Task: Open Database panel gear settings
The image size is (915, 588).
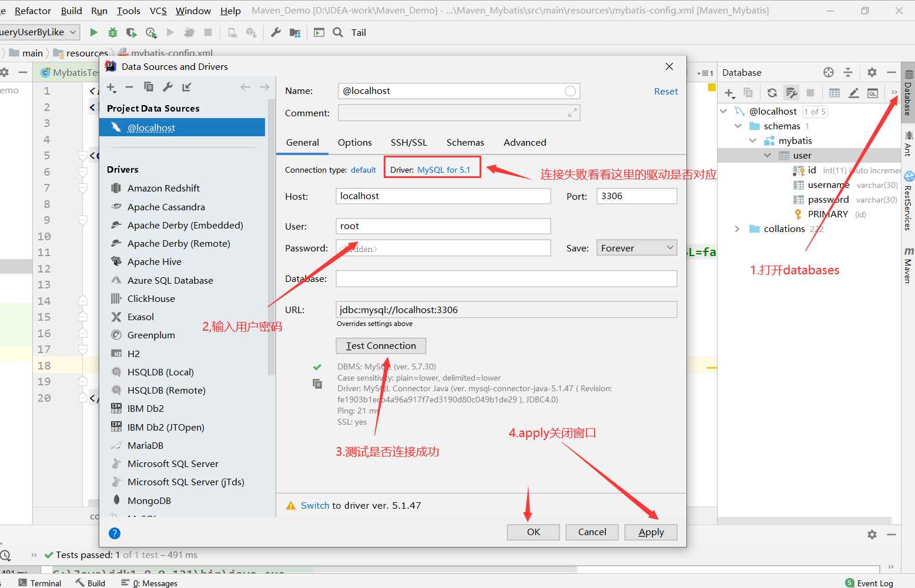Action: tap(872, 72)
